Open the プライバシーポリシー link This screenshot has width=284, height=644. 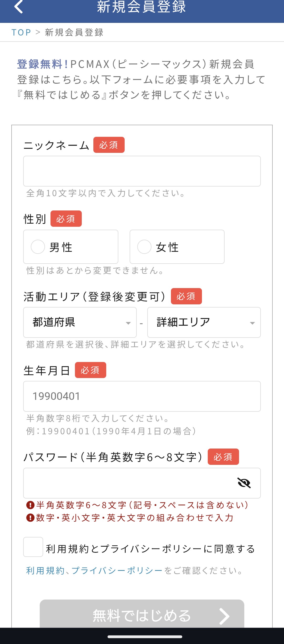point(117,571)
